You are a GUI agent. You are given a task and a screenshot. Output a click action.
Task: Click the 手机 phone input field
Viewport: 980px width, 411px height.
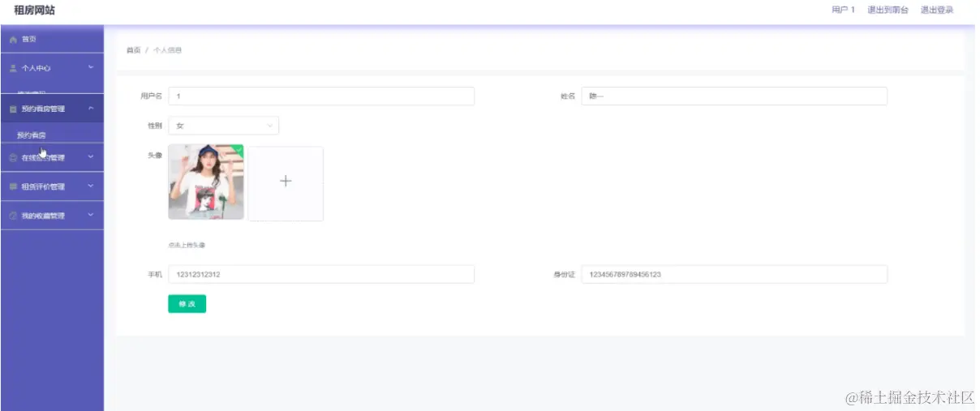[x=321, y=275]
